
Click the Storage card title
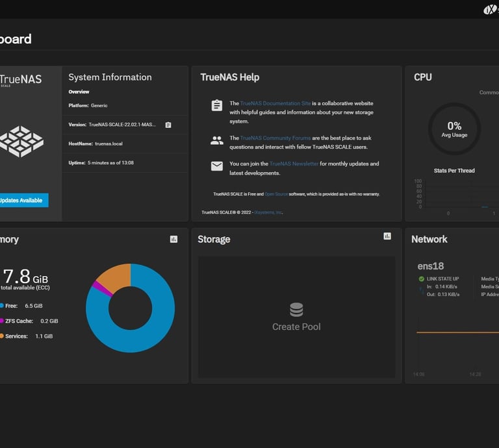click(x=214, y=240)
